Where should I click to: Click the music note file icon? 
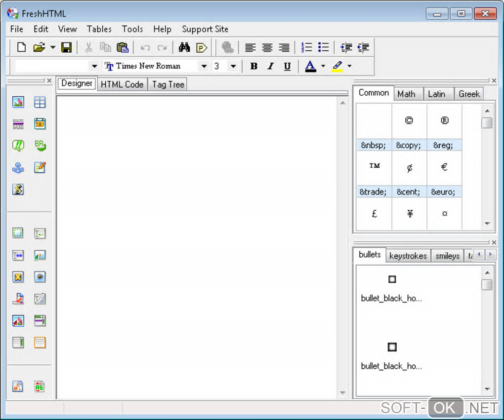[18, 386]
